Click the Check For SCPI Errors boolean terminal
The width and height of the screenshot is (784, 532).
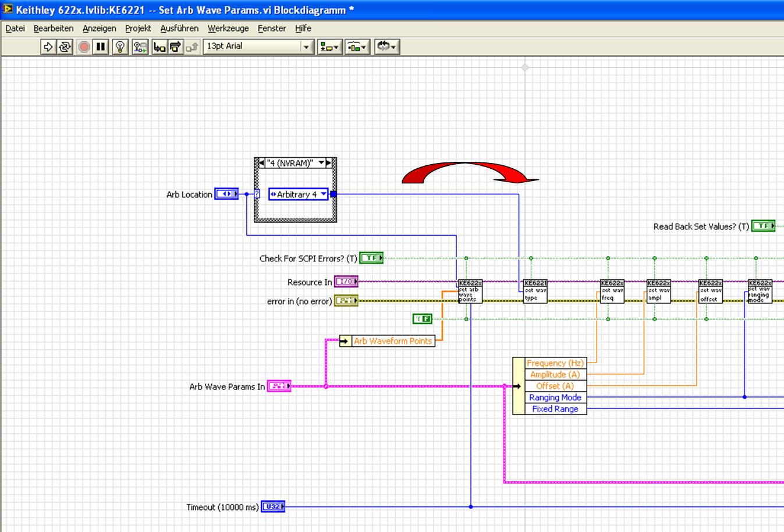[x=371, y=258]
